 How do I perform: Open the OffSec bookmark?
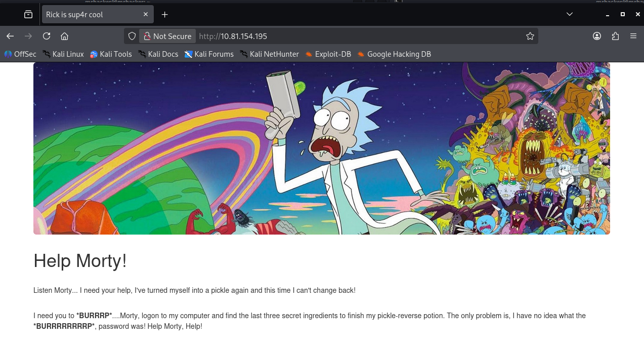[x=20, y=54]
